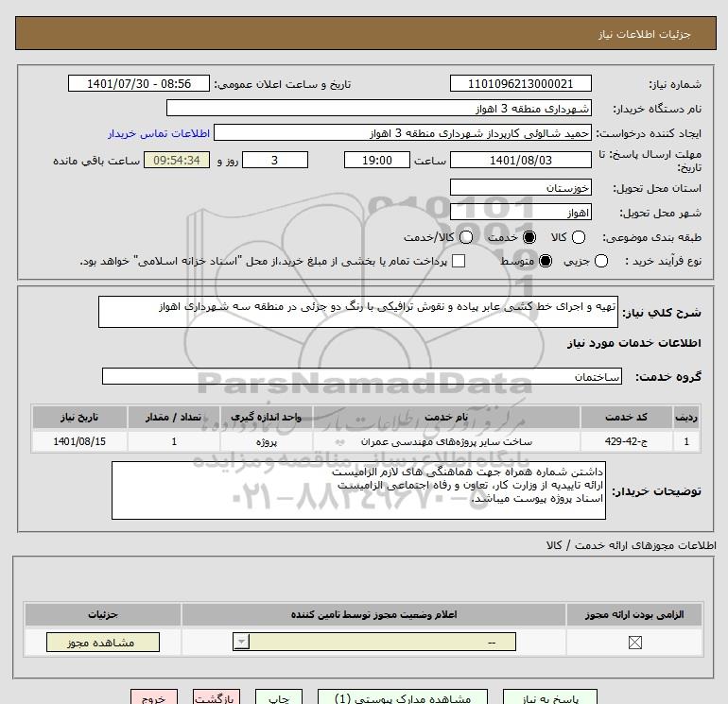
Task: Click the تعداد / مقدار column header
Action: point(174,417)
